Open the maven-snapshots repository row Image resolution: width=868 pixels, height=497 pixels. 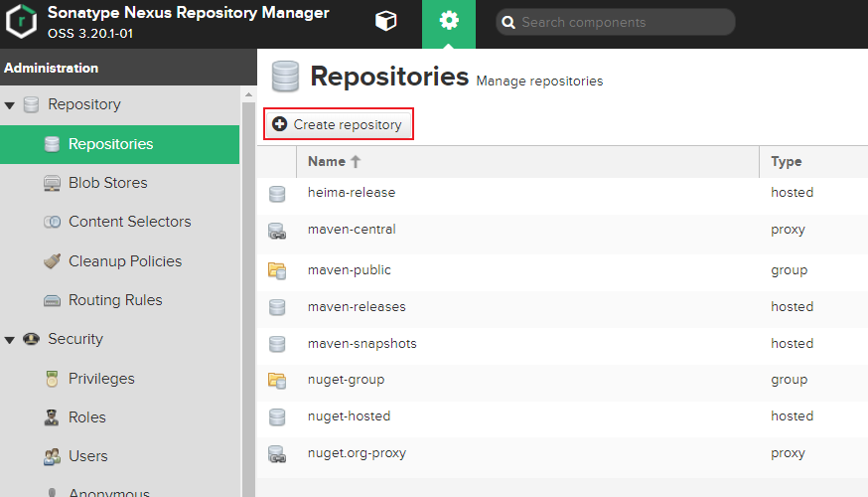(x=562, y=344)
